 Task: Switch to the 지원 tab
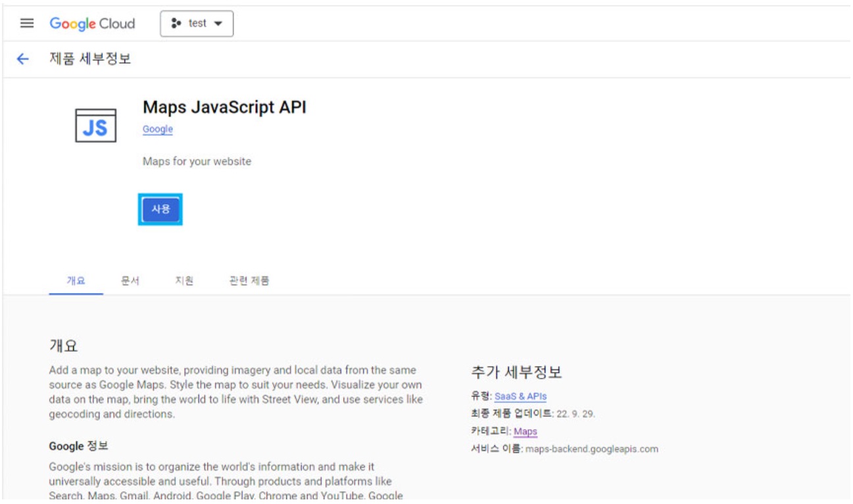184,281
